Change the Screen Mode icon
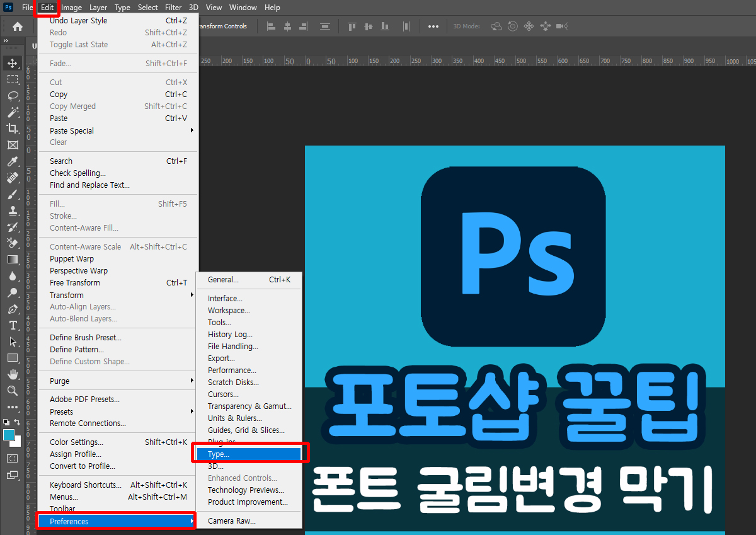The width and height of the screenshot is (756, 535). 12,475
